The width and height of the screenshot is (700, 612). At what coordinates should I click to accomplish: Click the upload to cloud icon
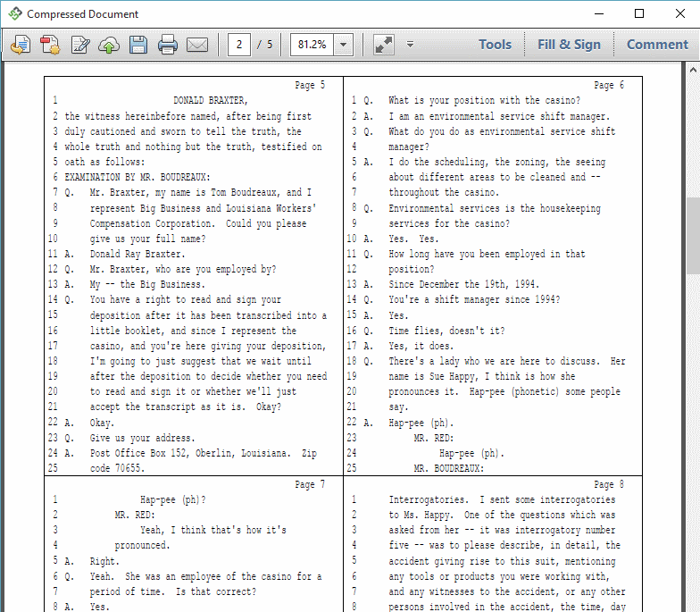coord(109,45)
